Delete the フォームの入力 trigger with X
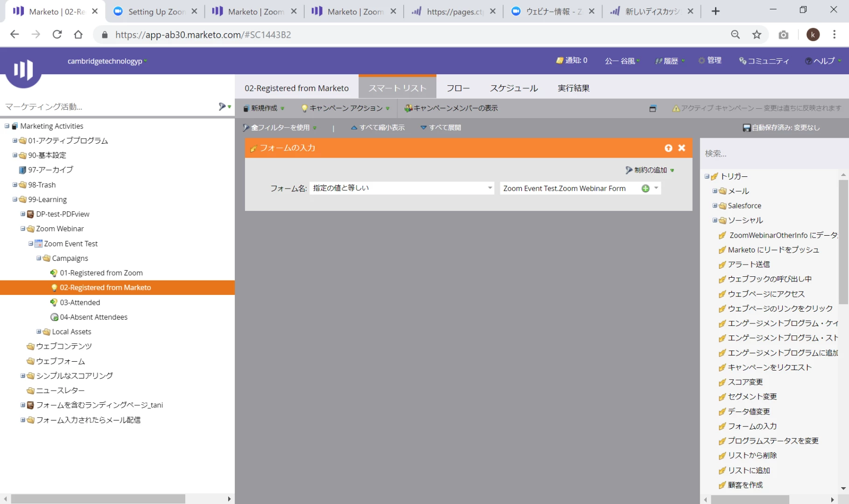Image resolution: width=849 pixels, height=504 pixels. 682,148
